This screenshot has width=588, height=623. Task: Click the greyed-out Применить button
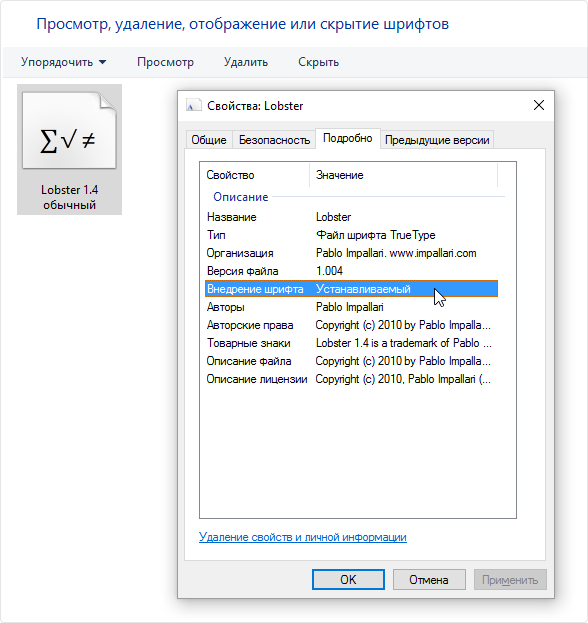510,580
